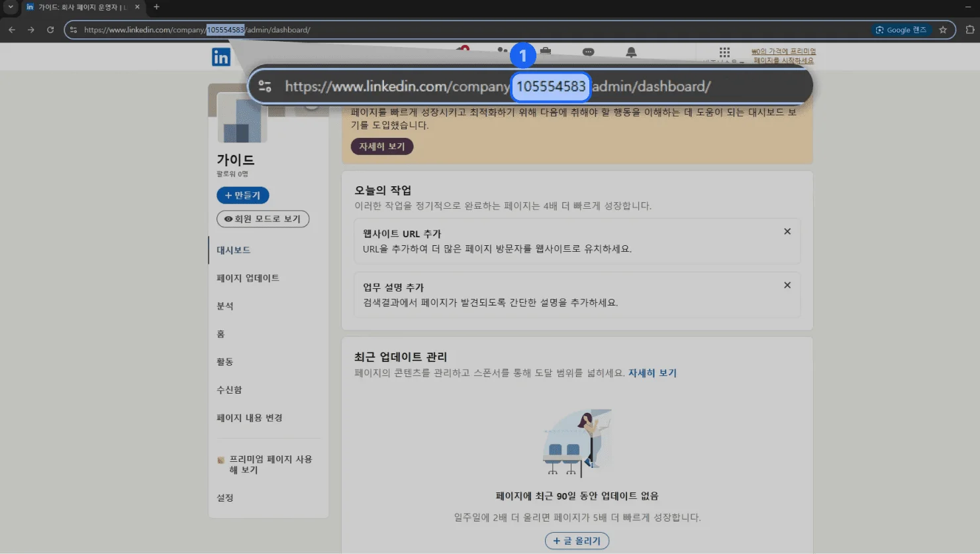Click the LinkedIn logo icon

220,57
